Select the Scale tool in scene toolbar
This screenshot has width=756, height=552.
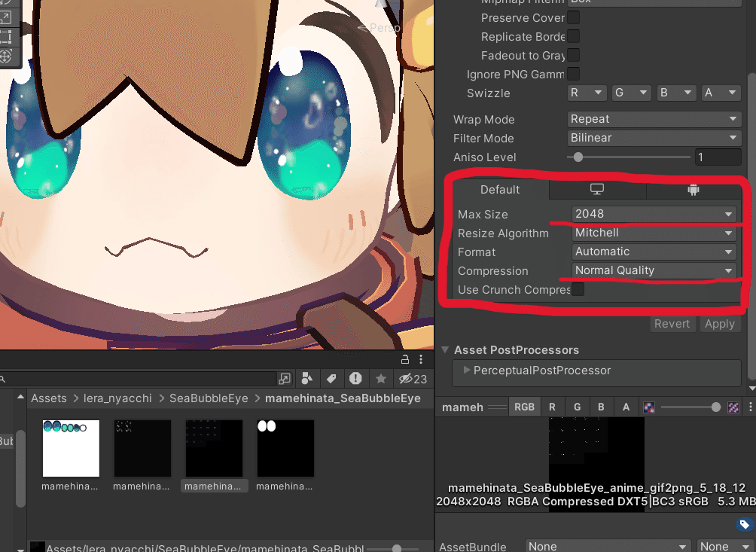[6, 18]
